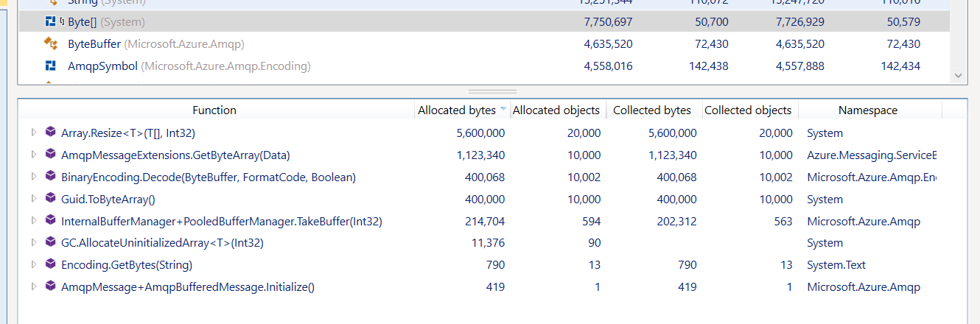Click the icon beside BinaryEncoding.Decode function

pyautogui.click(x=50, y=177)
